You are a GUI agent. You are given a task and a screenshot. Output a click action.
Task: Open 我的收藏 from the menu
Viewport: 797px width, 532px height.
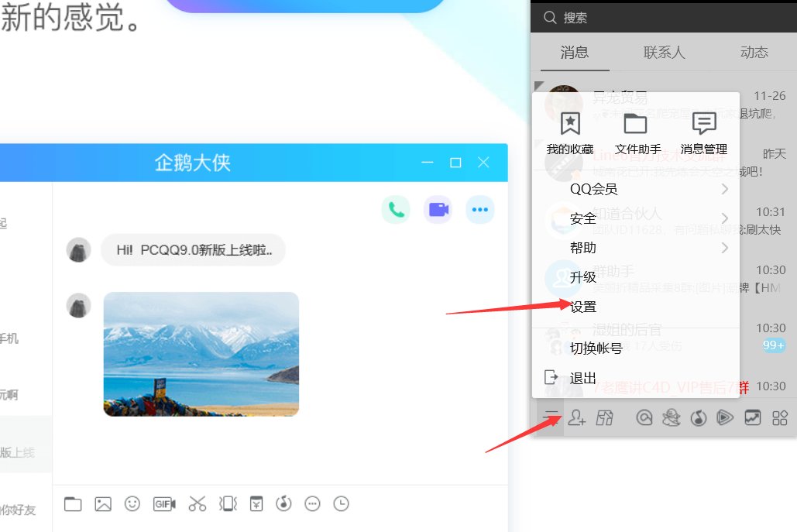(571, 133)
